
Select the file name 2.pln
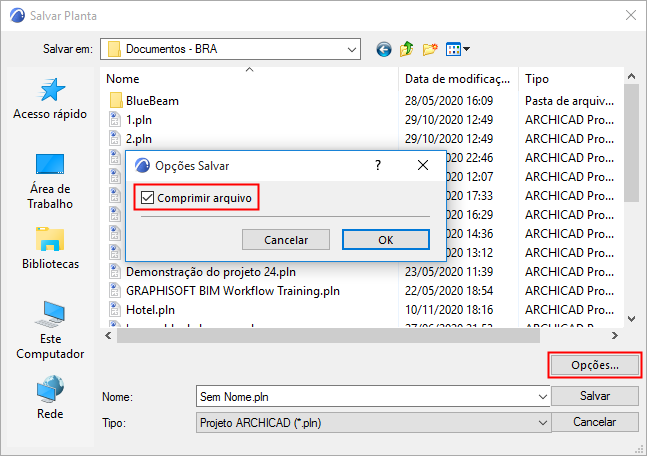(x=139, y=139)
